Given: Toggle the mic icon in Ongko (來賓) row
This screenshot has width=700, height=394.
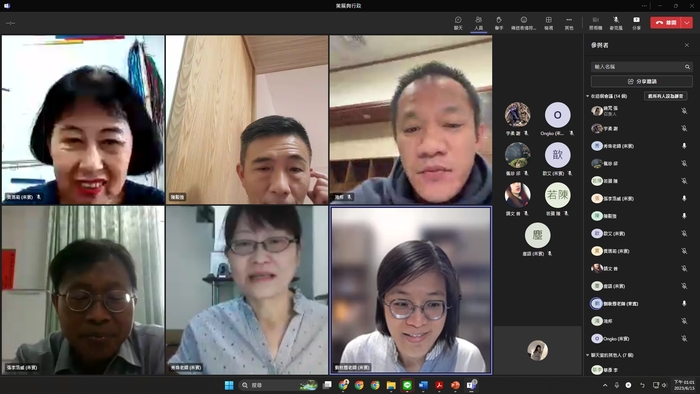Looking at the screenshot, I should [x=684, y=339].
